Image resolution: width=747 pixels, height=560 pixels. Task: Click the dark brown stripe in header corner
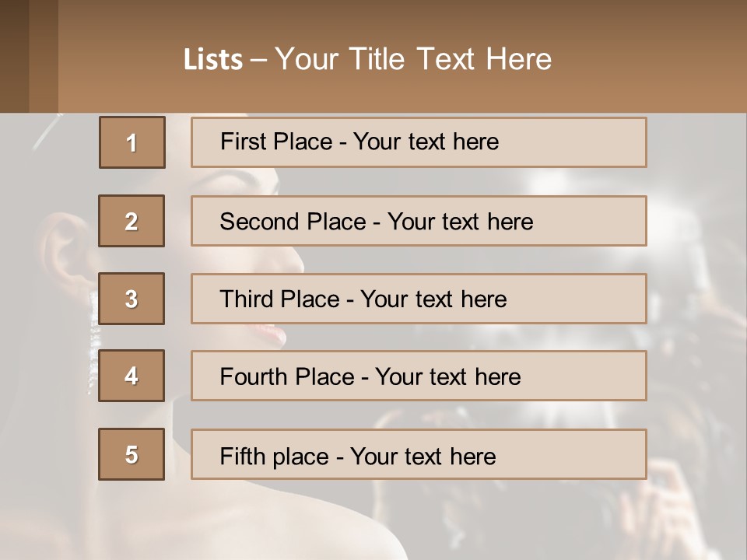pyautogui.click(x=14, y=56)
